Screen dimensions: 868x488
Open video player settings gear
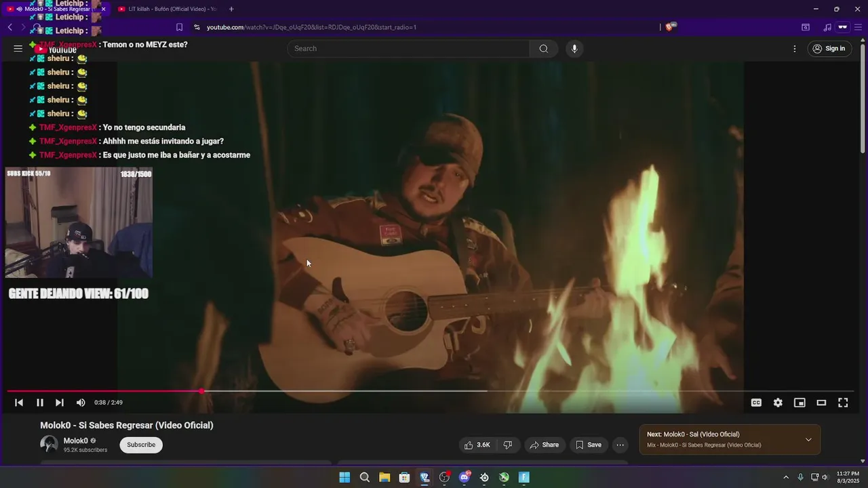[x=778, y=403]
